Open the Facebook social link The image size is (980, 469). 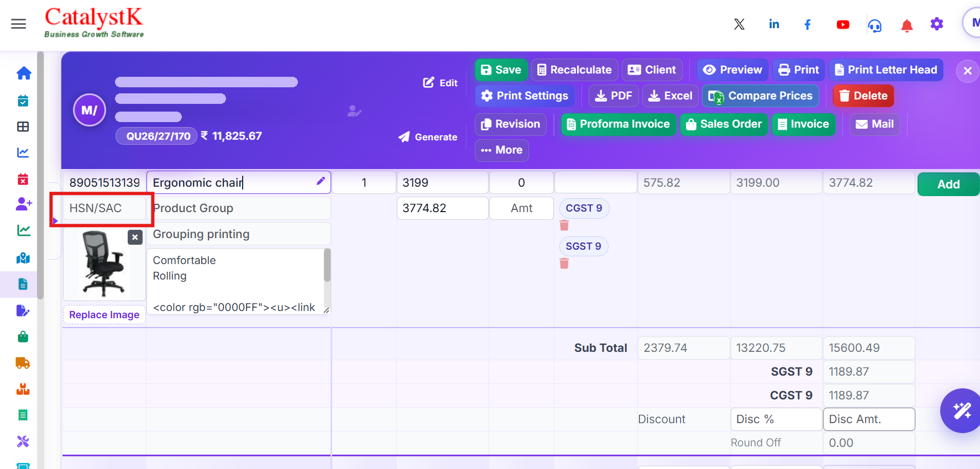808,24
